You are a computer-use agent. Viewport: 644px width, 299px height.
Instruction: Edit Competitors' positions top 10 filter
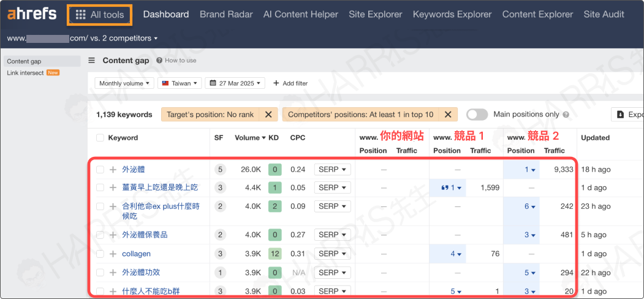[x=361, y=115]
